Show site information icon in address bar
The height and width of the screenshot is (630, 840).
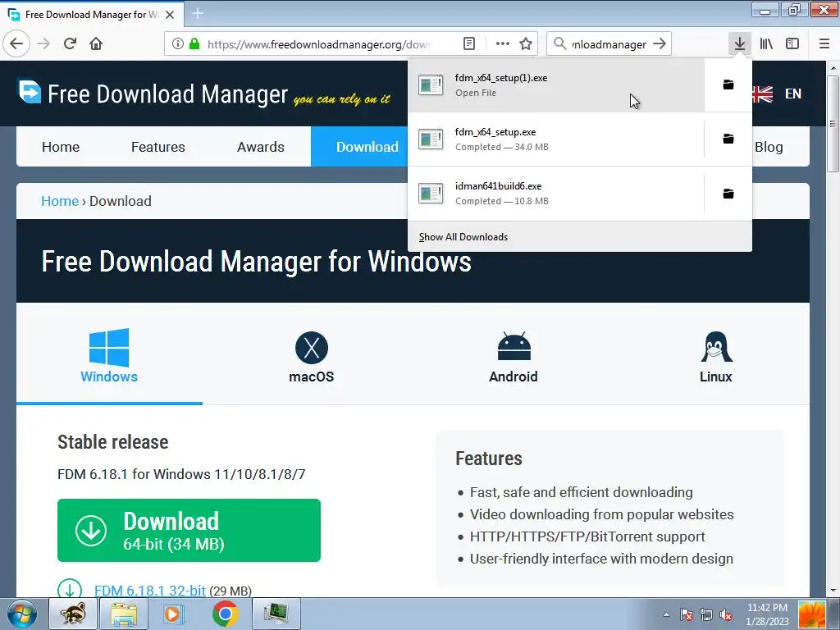pos(177,43)
